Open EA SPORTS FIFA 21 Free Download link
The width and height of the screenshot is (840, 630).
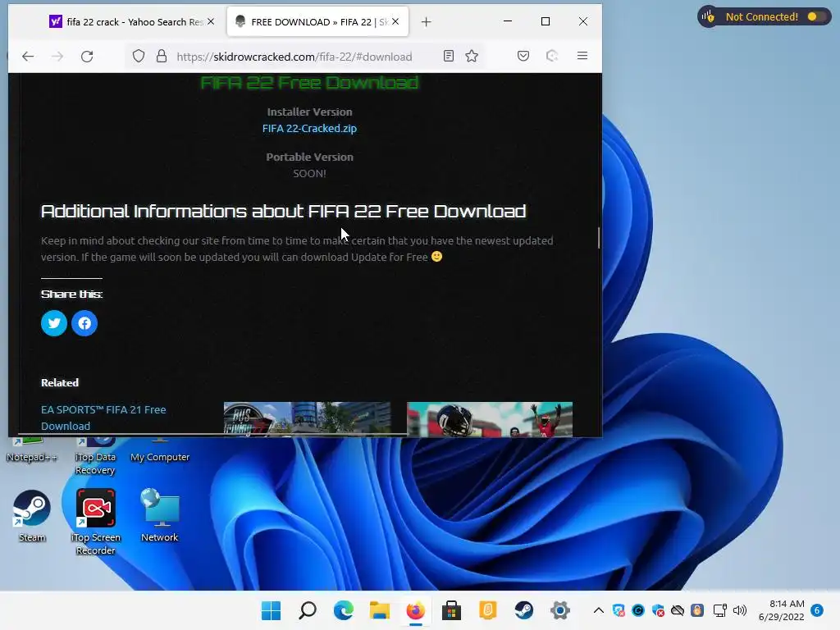coord(103,418)
